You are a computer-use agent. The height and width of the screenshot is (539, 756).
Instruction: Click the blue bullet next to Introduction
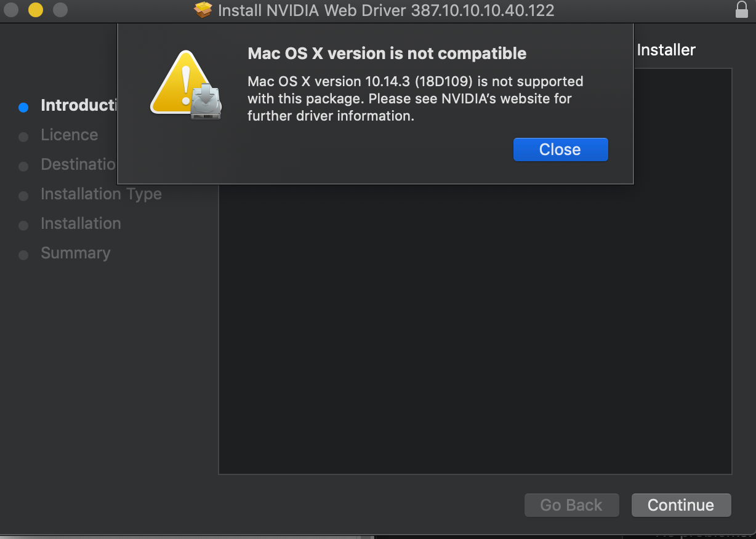23,107
